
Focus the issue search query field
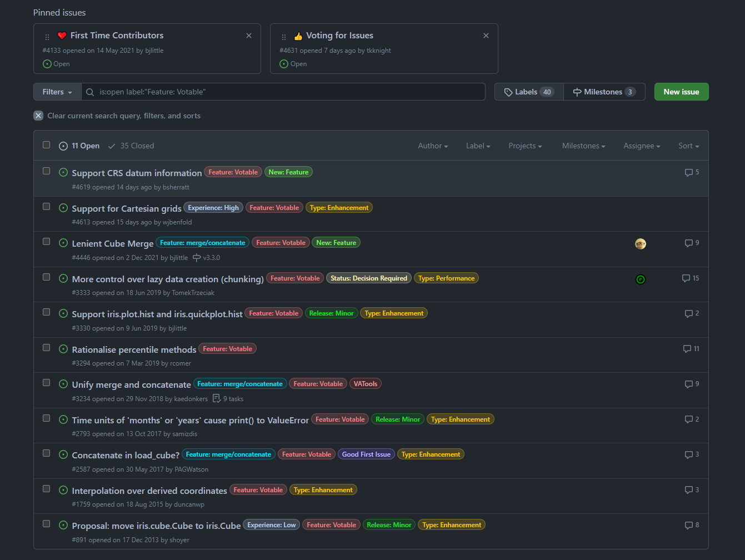pyautogui.click(x=283, y=92)
